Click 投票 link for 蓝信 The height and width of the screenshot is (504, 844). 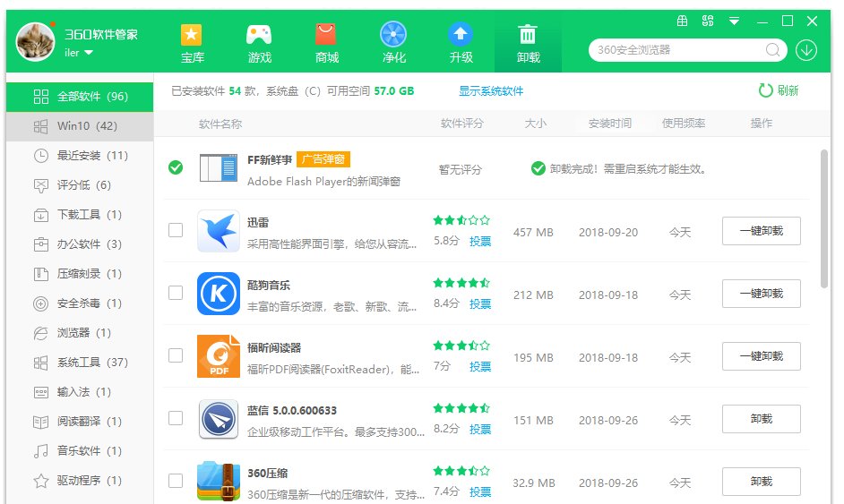(480, 429)
